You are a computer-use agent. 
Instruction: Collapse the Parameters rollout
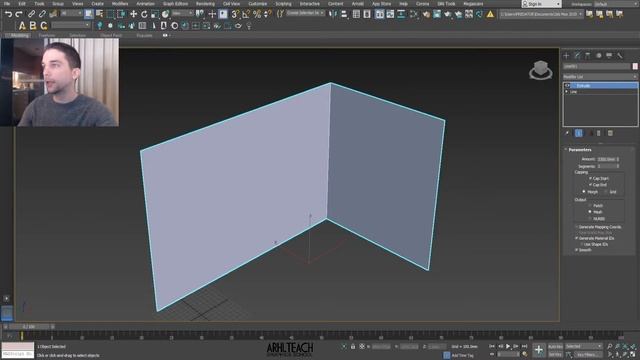coord(580,150)
